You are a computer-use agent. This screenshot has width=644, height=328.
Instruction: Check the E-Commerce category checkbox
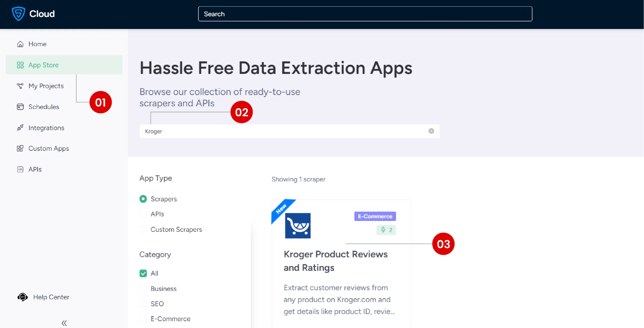click(x=143, y=319)
